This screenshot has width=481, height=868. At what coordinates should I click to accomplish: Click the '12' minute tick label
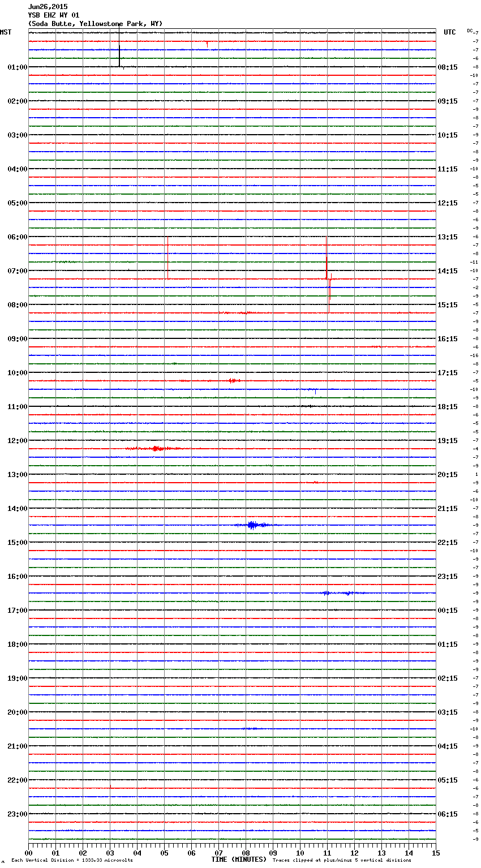[x=354, y=853]
